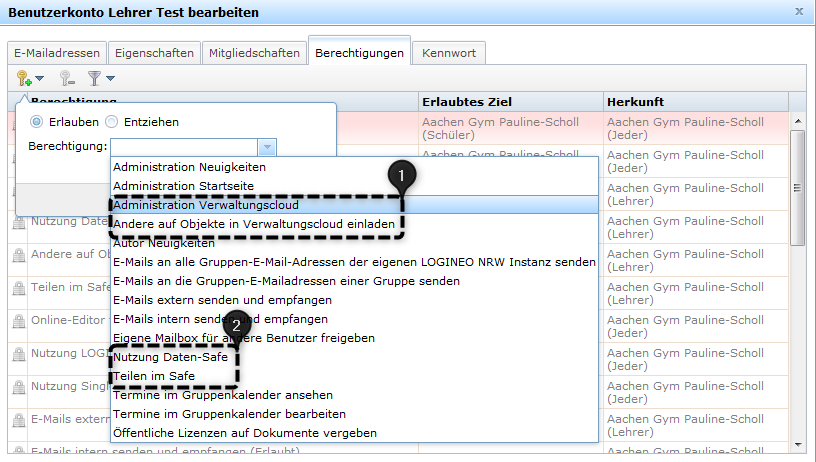Click the vertical scrollbar thumb
The height and width of the screenshot is (462, 816).
(x=797, y=187)
